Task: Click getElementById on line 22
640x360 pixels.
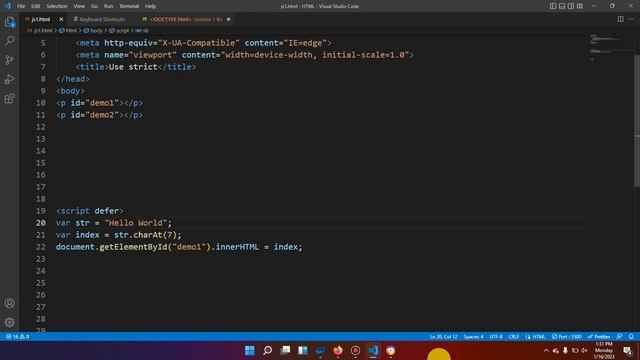Action: (x=133, y=247)
